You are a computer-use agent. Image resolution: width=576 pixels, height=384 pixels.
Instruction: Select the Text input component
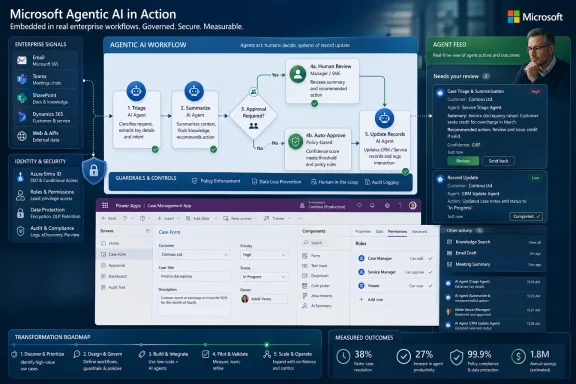click(x=314, y=265)
